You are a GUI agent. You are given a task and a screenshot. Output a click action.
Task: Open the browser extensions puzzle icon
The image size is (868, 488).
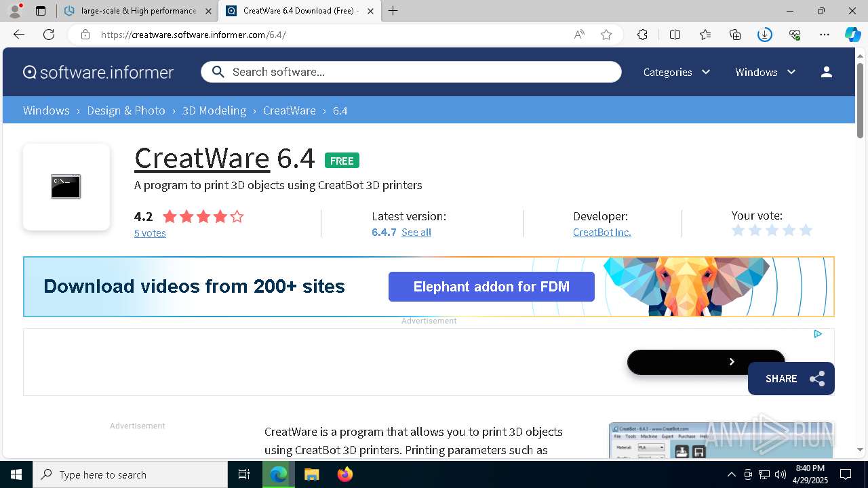click(x=642, y=35)
